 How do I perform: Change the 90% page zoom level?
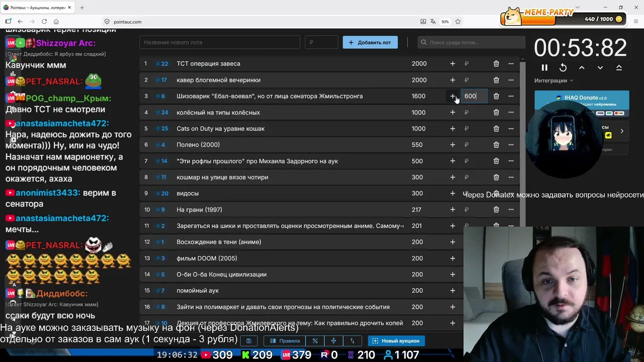click(445, 22)
